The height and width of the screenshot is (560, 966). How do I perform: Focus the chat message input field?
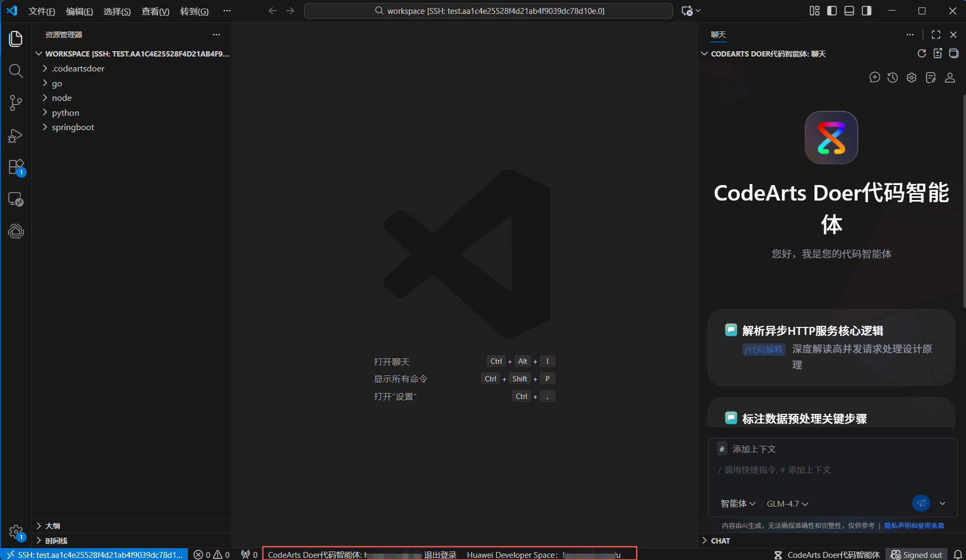pyautogui.click(x=833, y=470)
